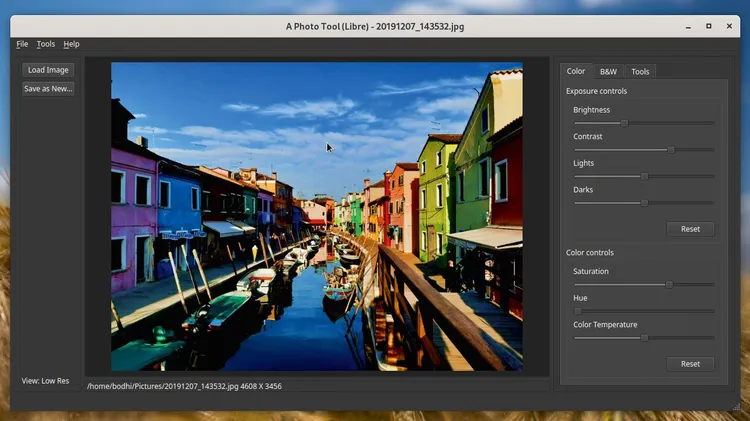Click the Darks slider handle

coord(644,203)
